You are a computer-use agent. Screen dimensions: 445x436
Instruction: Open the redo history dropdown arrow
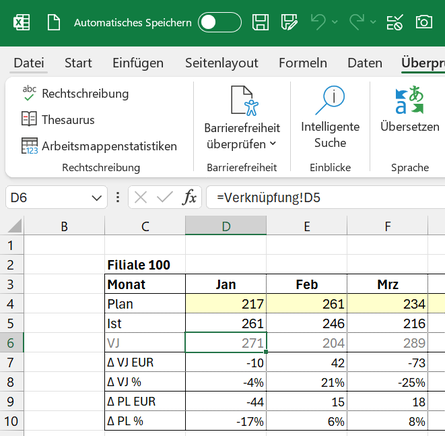click(x=373, y=22)
